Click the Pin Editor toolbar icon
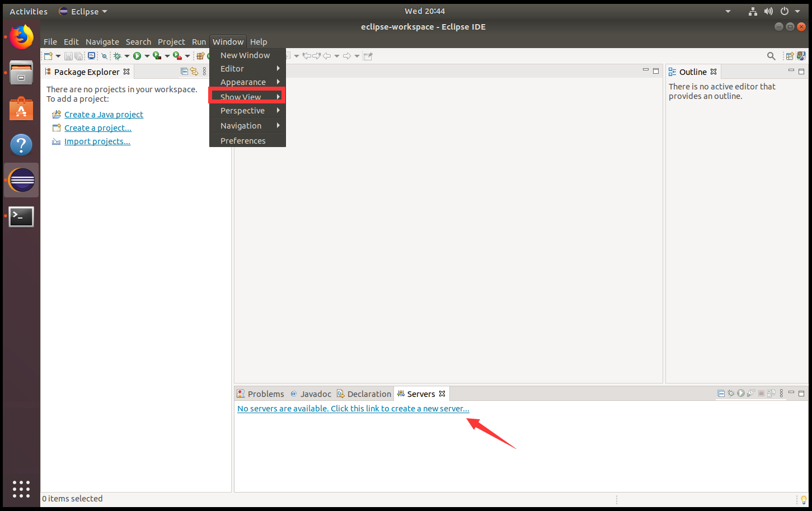 (x=368, y=56)
